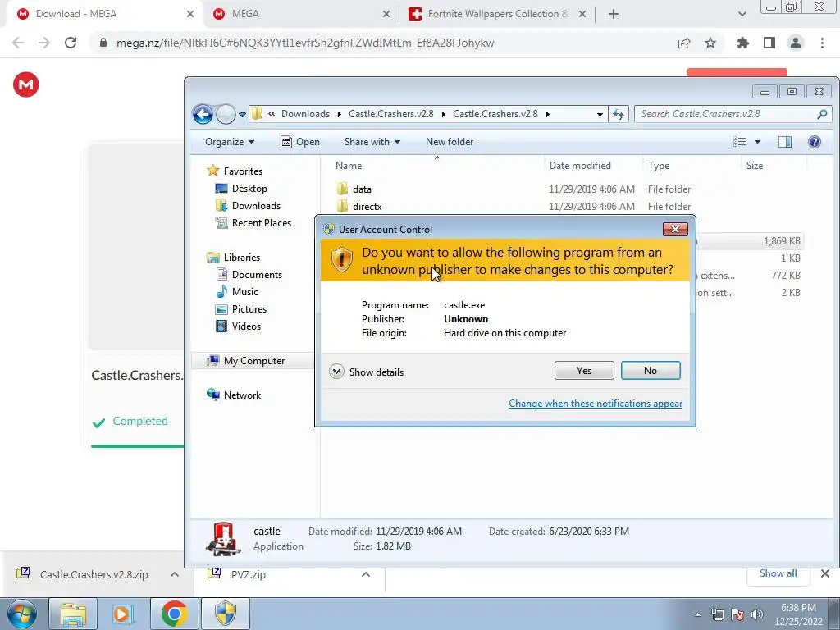Select Network in navigation pane
The height and width of the screenshot is (630, 840).
coord(242,395)
